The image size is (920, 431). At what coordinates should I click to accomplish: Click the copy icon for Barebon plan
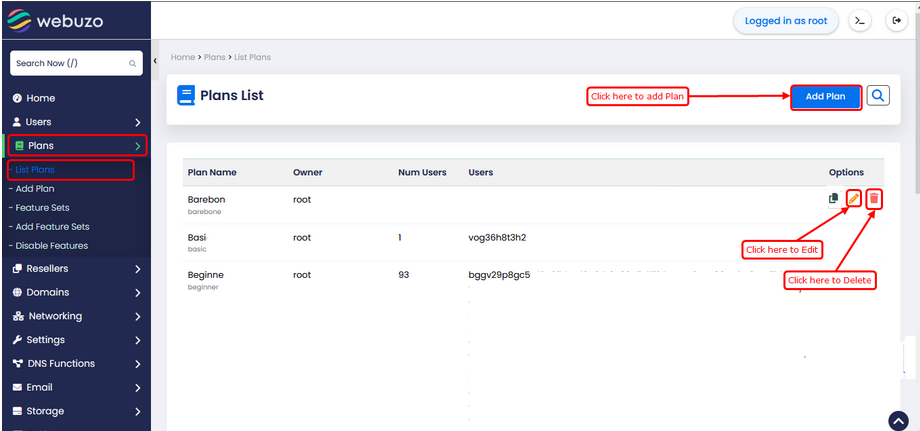[833, 199]
